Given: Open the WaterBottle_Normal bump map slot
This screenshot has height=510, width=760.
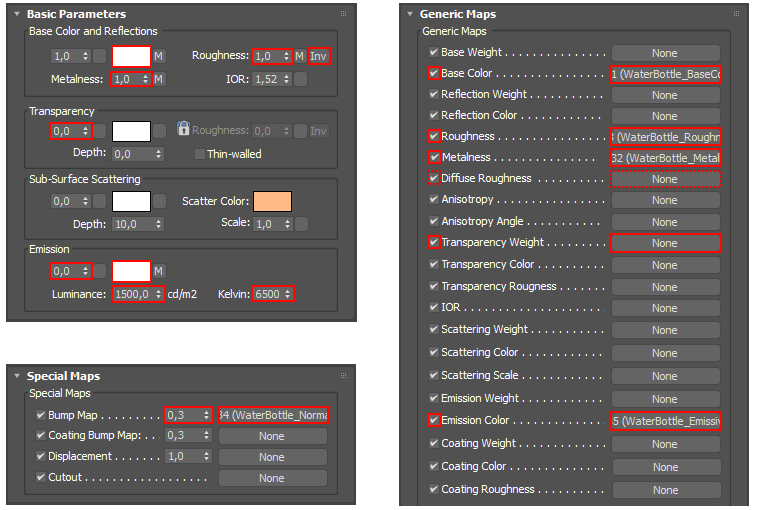Looking at the screenshot, I should click(x=272, y=414).
